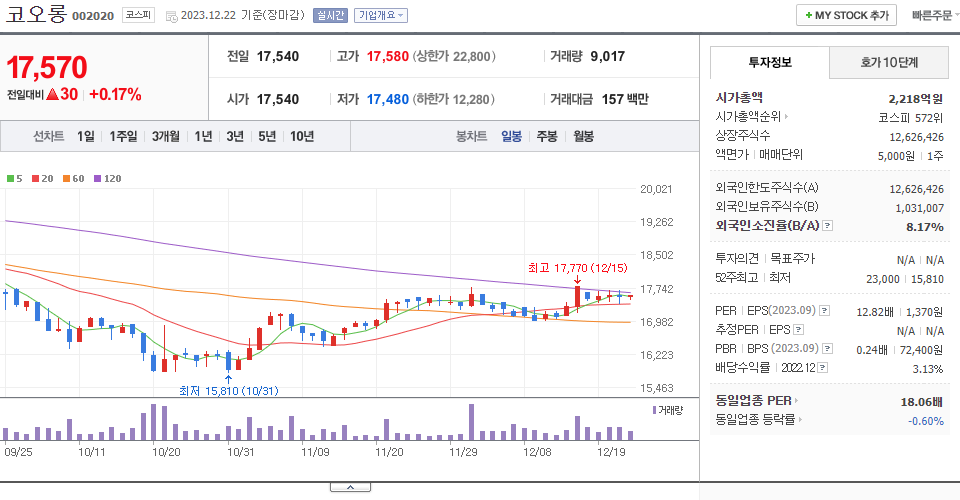Open the 빠른주문 dropdown
The image size is (960, 500).
(935, 15)
